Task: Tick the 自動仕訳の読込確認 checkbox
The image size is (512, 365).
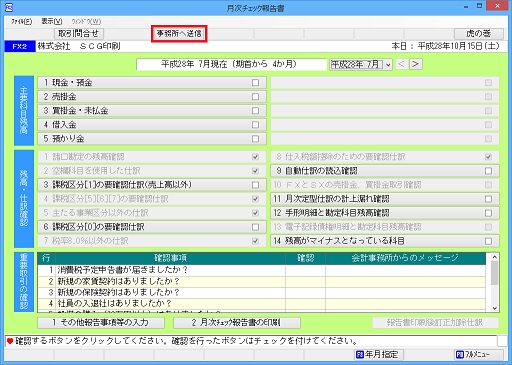Action: (x=488, y=171)
